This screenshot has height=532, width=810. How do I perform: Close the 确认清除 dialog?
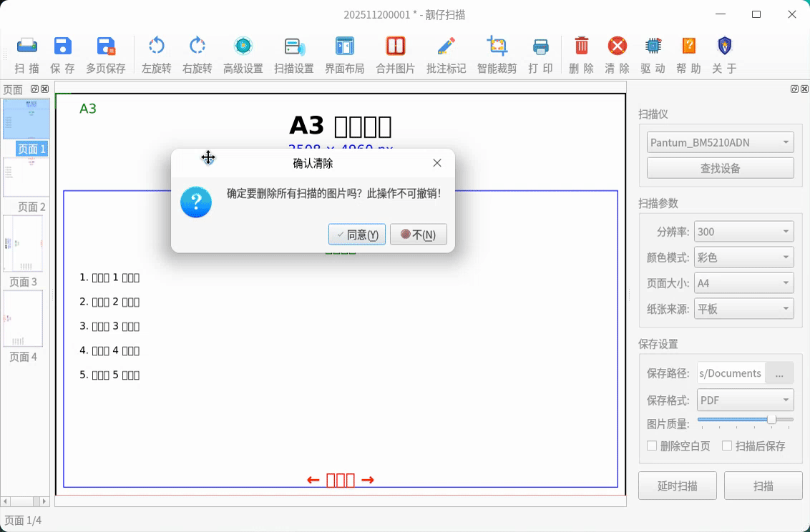tap(437, 163)
